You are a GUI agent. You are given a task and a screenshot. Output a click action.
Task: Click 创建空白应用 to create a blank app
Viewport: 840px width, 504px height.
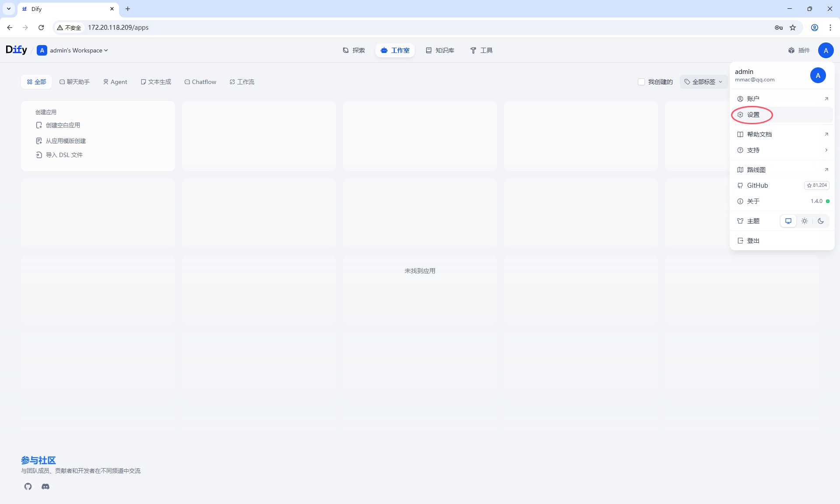click(x=63, y=125)
